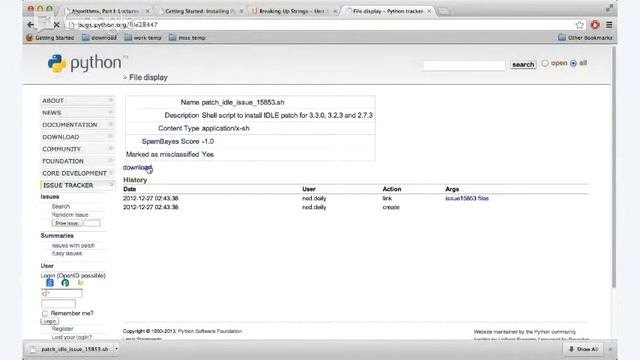Click the green OpenID provider icon
640x360 pixels.
(x=65, y=283)
